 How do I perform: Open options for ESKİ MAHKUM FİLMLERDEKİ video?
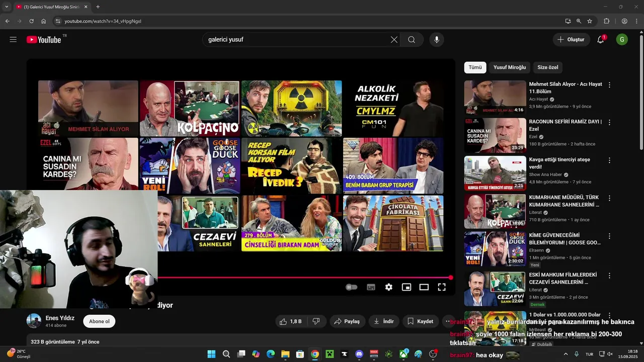(x=609, y=276)
